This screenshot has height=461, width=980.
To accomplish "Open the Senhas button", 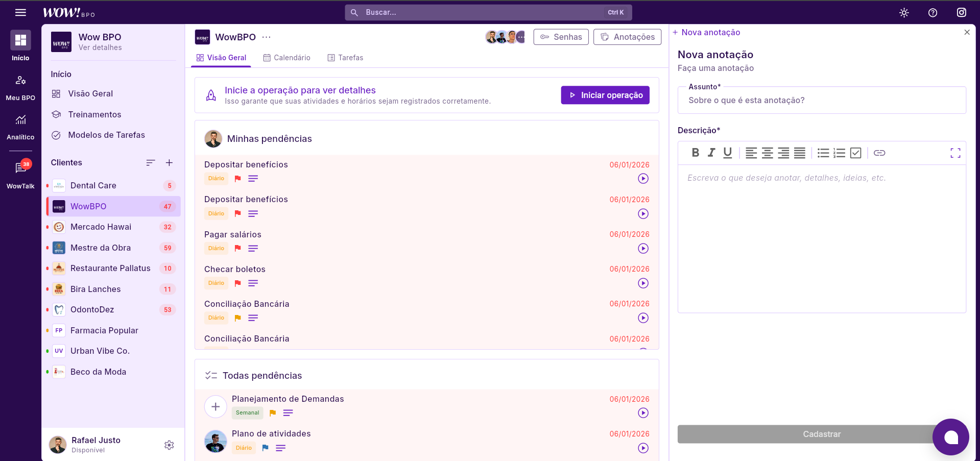I will pyautogui.click(x=561, y=37).
